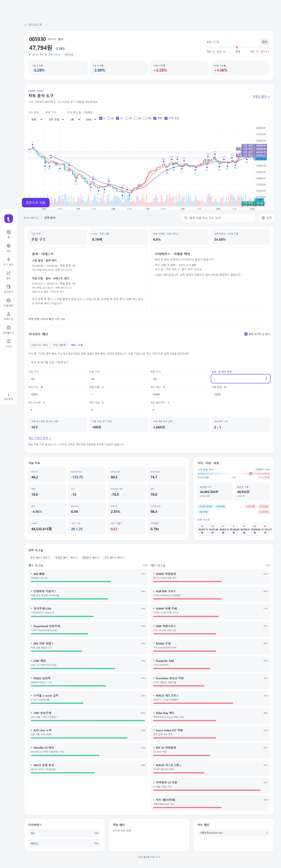This screenshot has height=868, width=281.
Task: Check the EMA 60 checkbox
Action: [136, 118]
